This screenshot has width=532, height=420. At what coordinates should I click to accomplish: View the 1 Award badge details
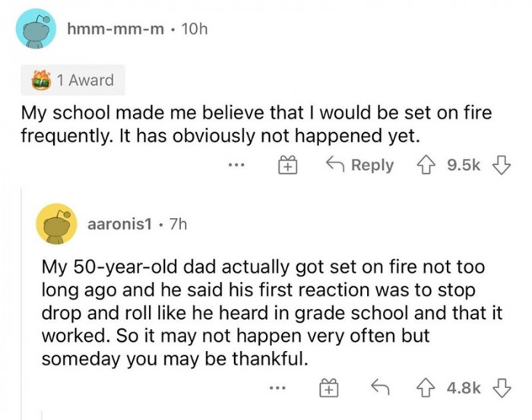tap(72, 80)
